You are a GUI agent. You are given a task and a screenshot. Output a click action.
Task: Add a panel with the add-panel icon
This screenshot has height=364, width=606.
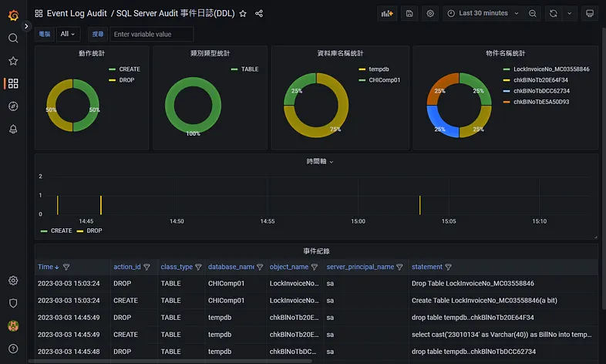[387, 14]
